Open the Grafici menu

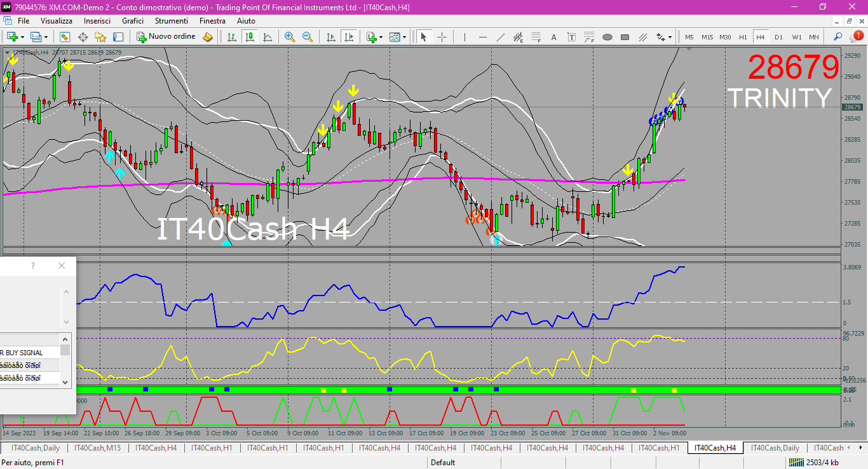pyautogui.click(x=133, y=21)
